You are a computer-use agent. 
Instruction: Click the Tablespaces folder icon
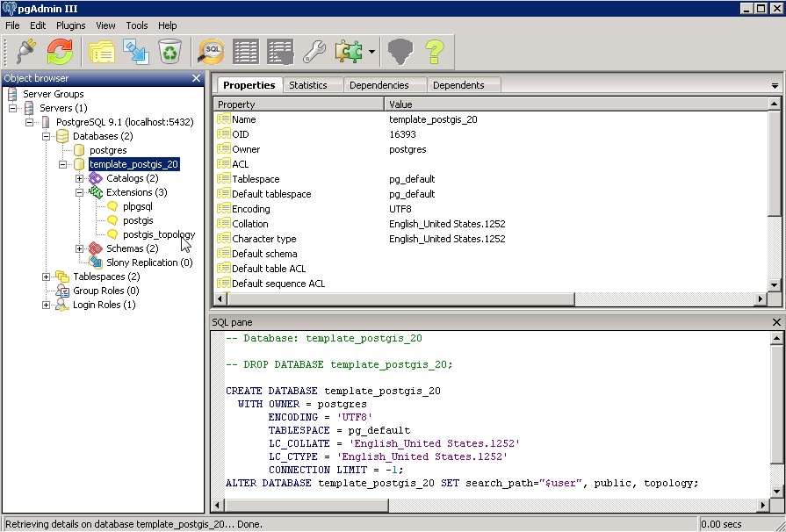click(62, 277)
